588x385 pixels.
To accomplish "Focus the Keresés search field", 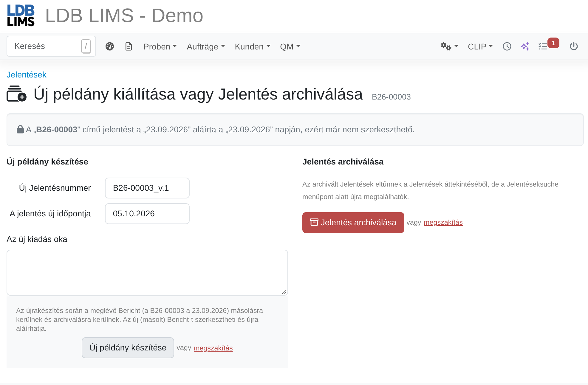I will pyautogui.click(x=51, y=46).
